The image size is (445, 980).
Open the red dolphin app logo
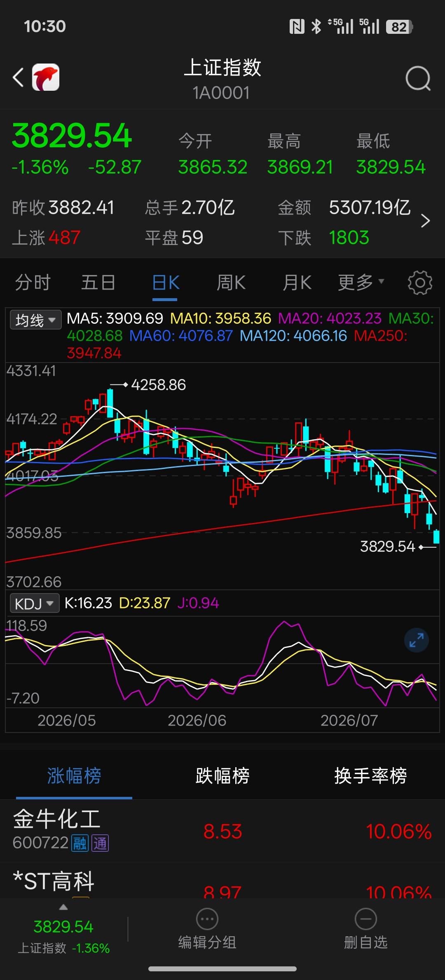pos(46,77)
